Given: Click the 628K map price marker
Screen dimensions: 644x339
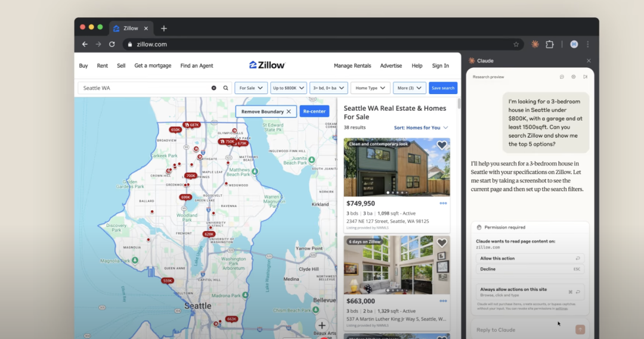Looking at the screenshot, I should tap(209, 234).
